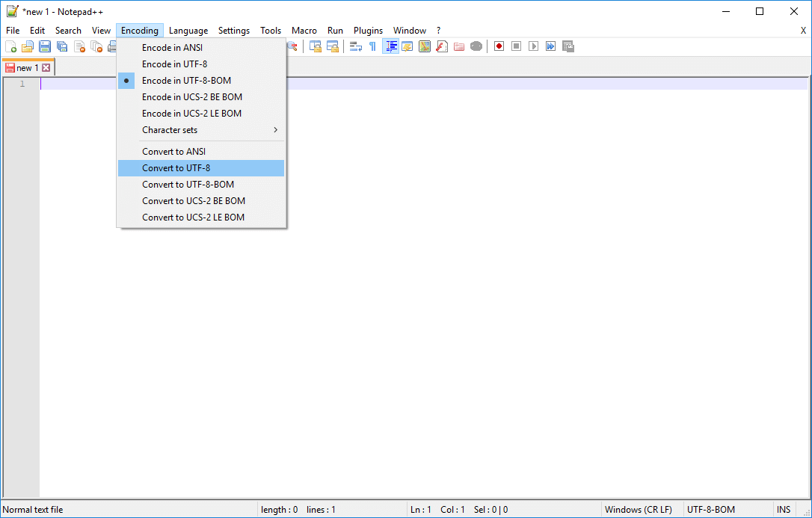Expand the Character sets submenu

coord(168,129)
